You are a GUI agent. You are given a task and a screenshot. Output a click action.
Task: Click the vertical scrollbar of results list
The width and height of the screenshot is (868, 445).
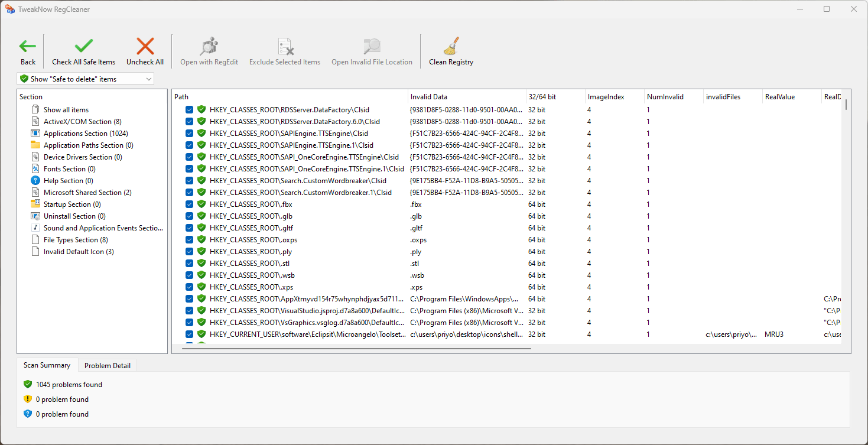point(846,105)
